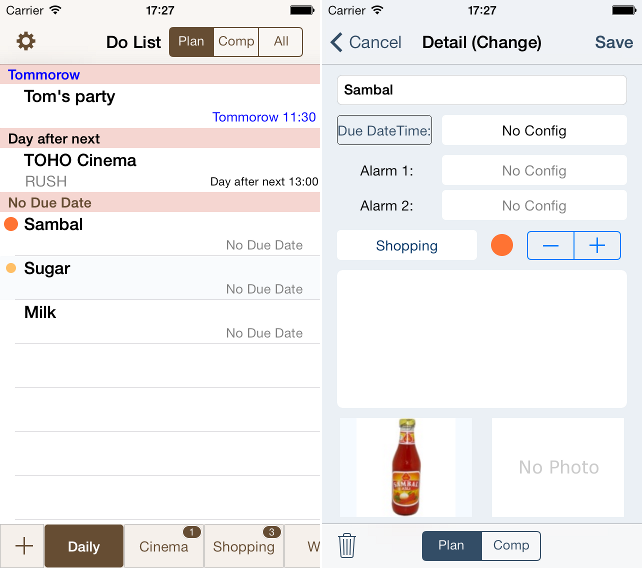Tap the yellow priority dot beside Sugar
Viewport: 642px width, 568px height.
tap(11, 268)
